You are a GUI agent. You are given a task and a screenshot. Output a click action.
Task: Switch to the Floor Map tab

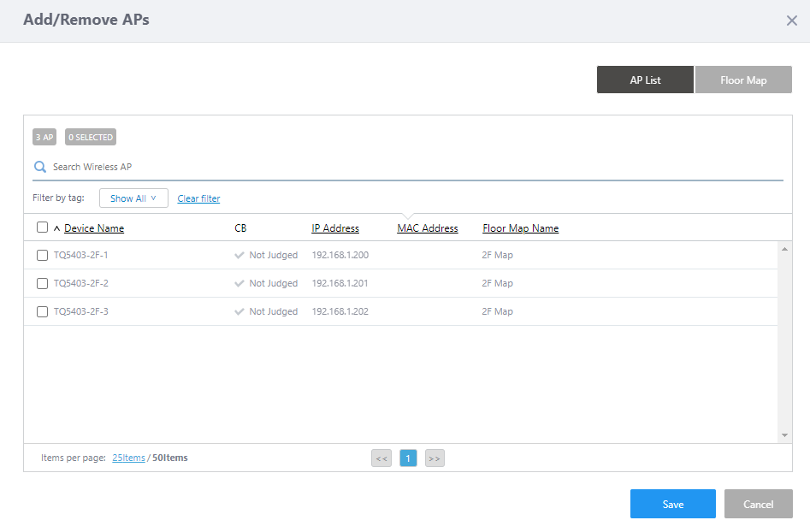pyautogui.click(x=743, y=80)
